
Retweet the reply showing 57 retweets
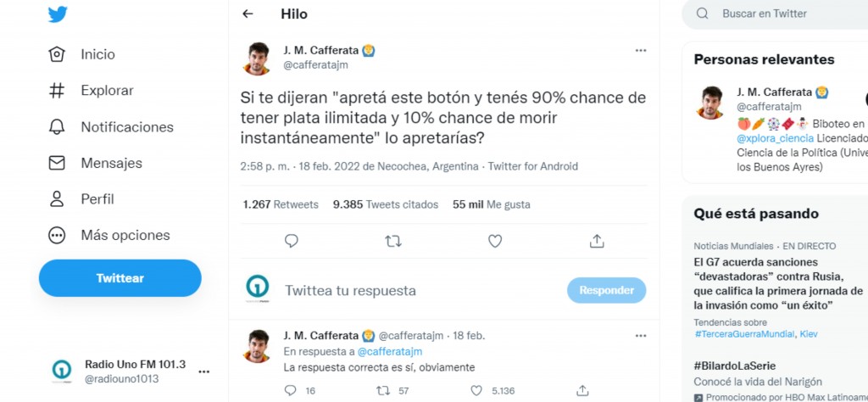tap(383, 390)
